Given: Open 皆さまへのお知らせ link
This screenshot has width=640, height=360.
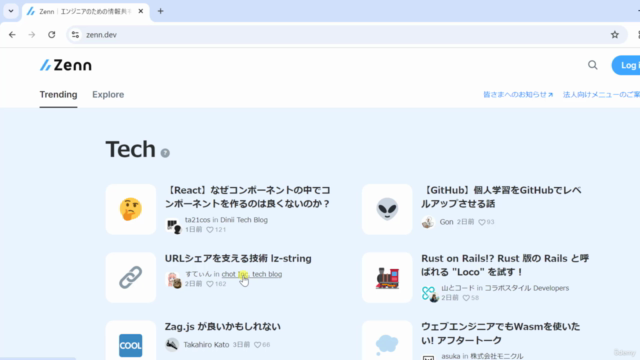Looking at the screenshot, I should point(518,95).
